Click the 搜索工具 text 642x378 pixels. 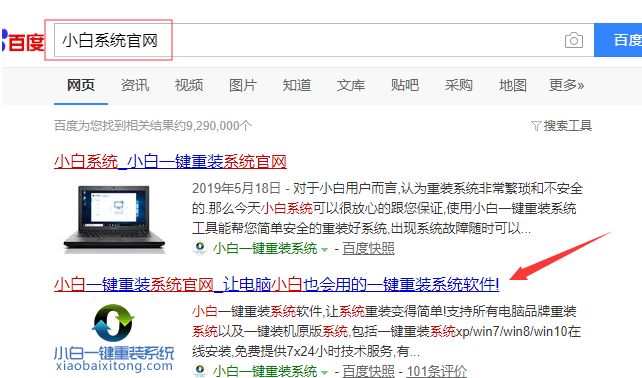click(x=567, y=126)
